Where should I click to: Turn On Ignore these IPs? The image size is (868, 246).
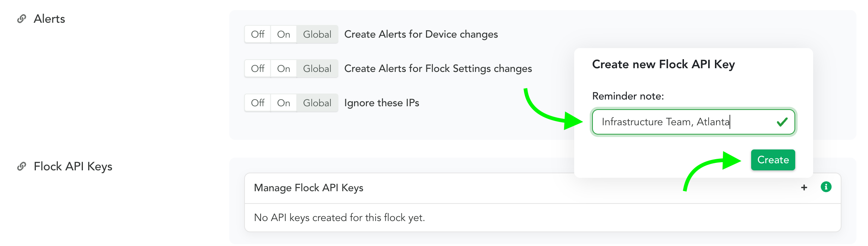coord(284,103)
